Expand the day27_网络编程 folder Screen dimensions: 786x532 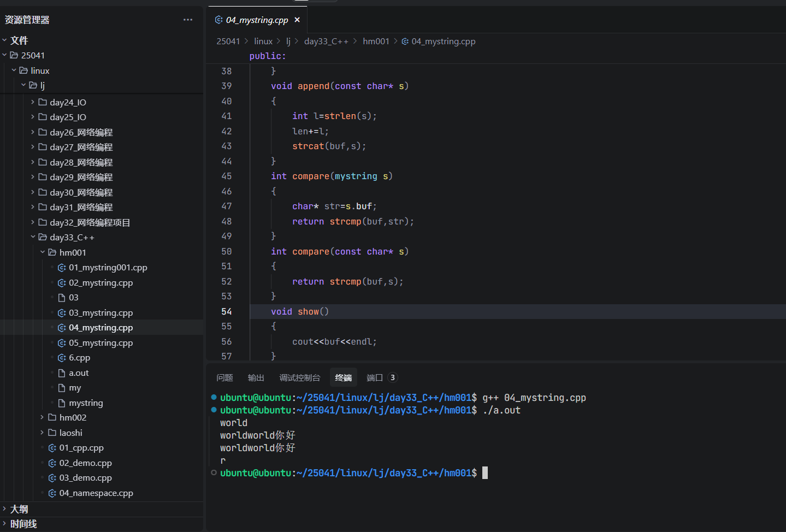(33, 147)
